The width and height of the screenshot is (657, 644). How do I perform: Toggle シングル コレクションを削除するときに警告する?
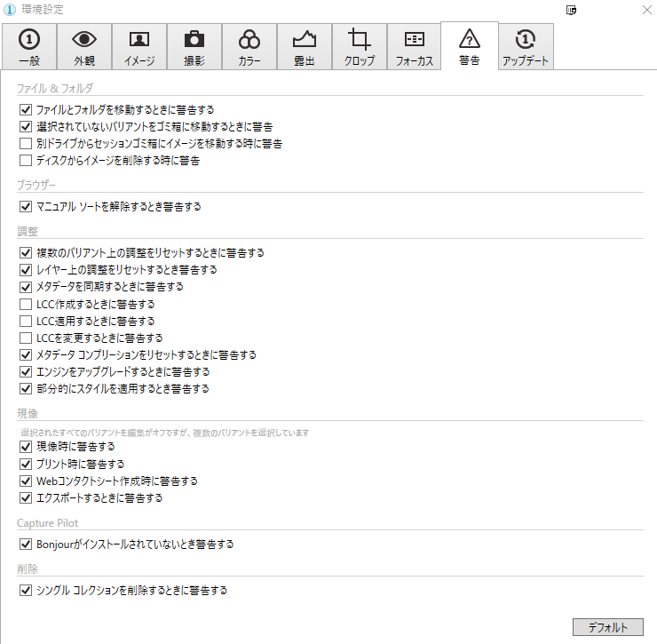click(25, 590)
